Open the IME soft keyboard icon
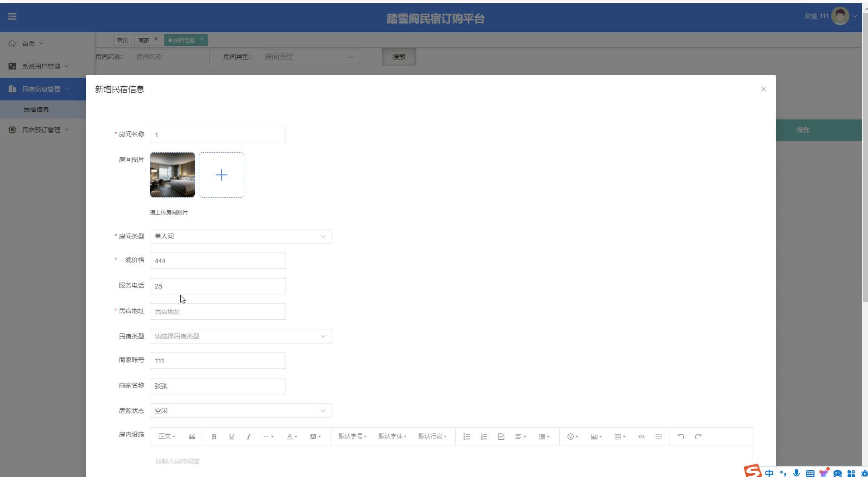The image size is (868, 477). click(810, 473)
